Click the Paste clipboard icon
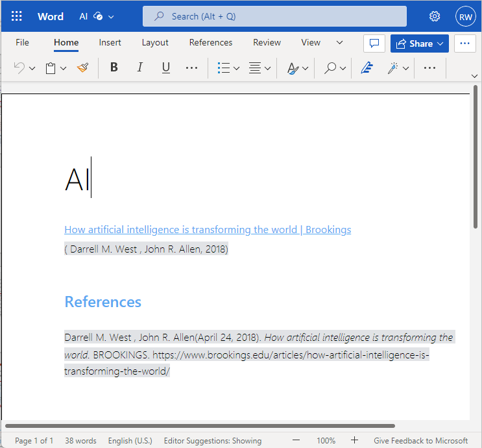Viewport: 482px width, 448px height. coord(51,68)
